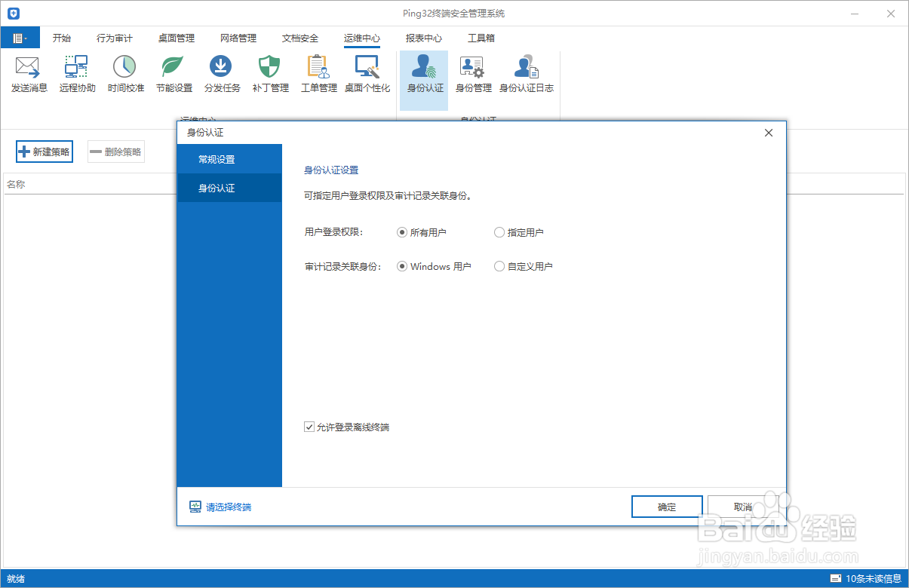909x588 pixels.
Task: Select 常规设置 in the dialog sidebar
Action: pos(229,160)
